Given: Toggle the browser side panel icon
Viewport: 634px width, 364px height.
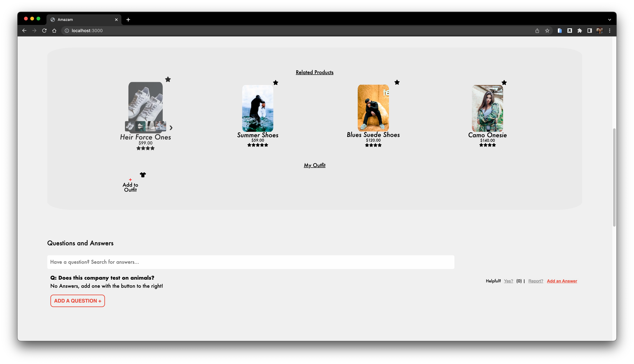Looking at the screenshot, I should tap(590, 31).
